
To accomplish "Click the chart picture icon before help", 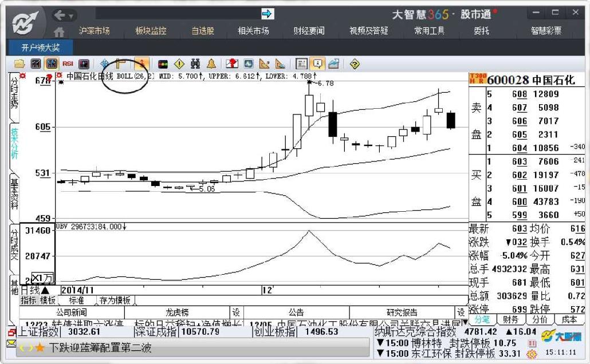I will tap(334, 64).
